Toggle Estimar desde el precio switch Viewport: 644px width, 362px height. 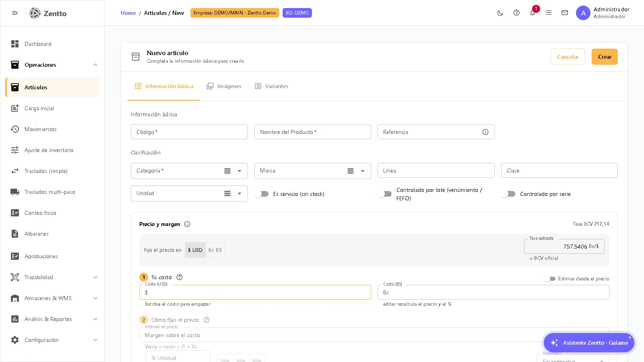[550, 279]
